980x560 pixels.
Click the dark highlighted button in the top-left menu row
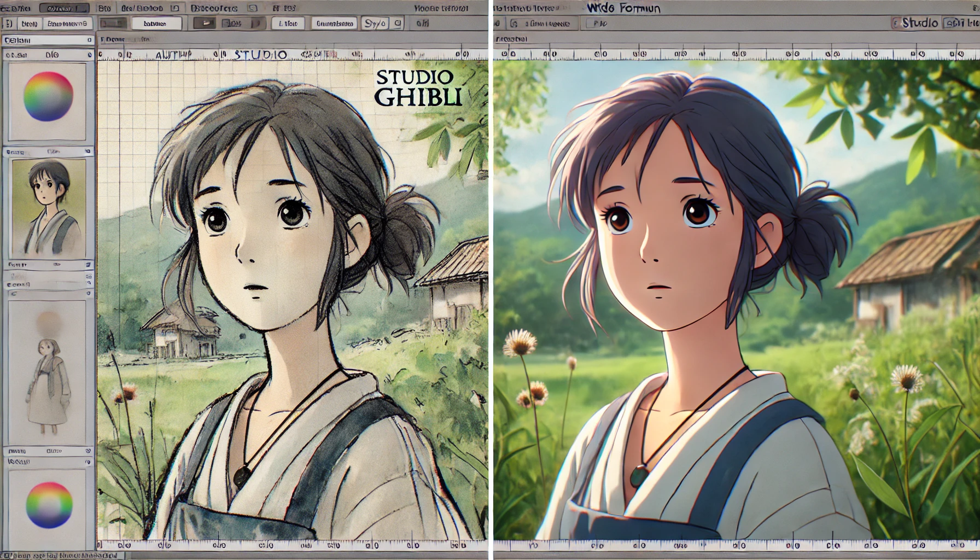[64, 9]
